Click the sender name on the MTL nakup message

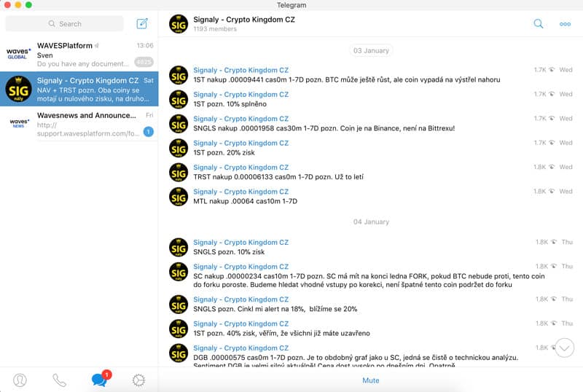click(x=241, y=192)
